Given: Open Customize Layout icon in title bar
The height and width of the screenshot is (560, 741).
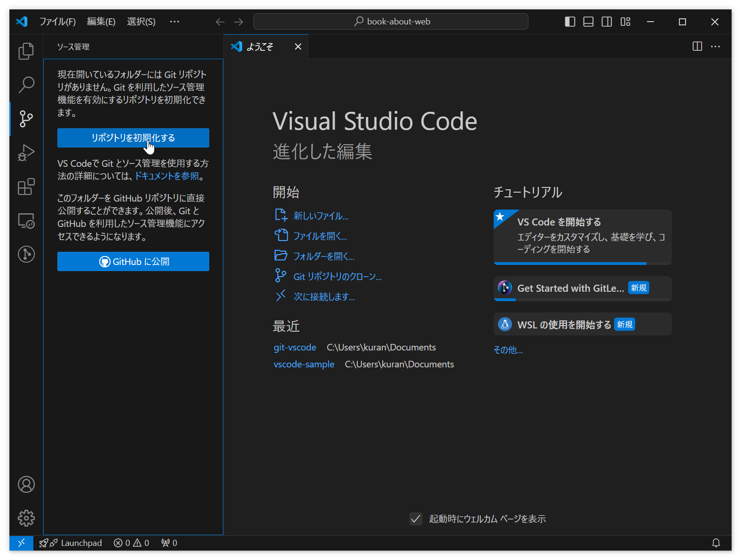Looking at the screenshot, I should (625, 22).
